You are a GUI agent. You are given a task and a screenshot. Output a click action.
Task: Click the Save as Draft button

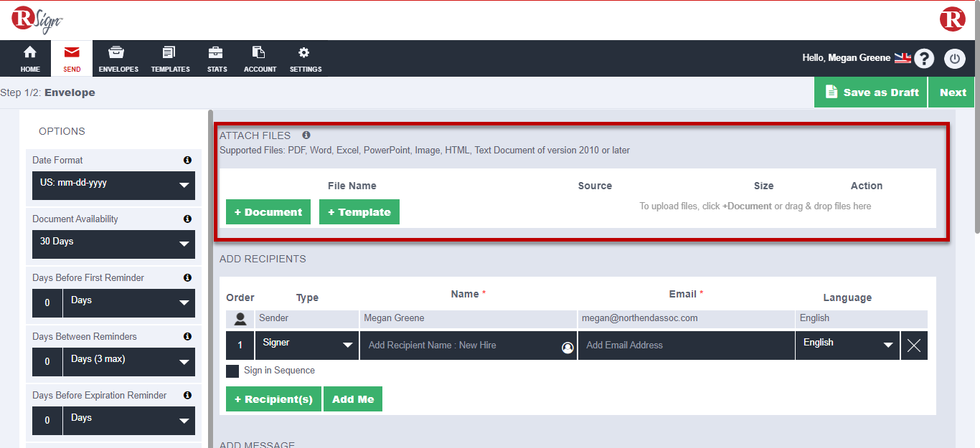[871, 92]
